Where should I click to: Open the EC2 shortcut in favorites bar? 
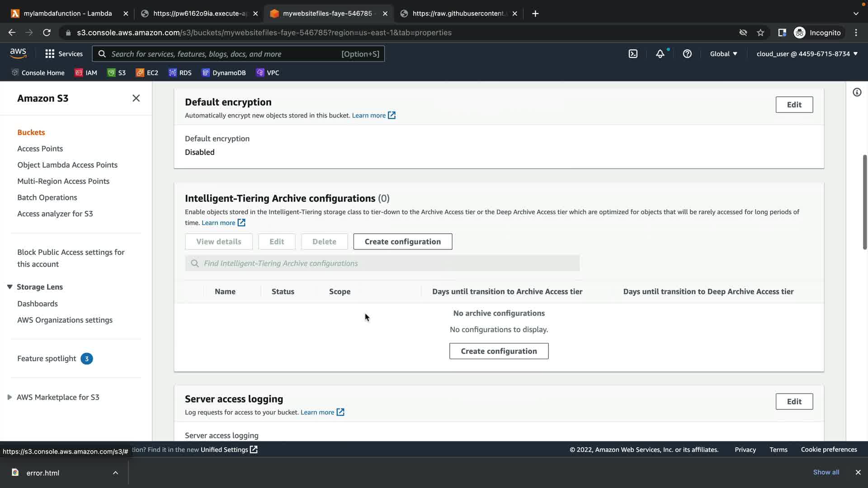(x=147, y=73)
